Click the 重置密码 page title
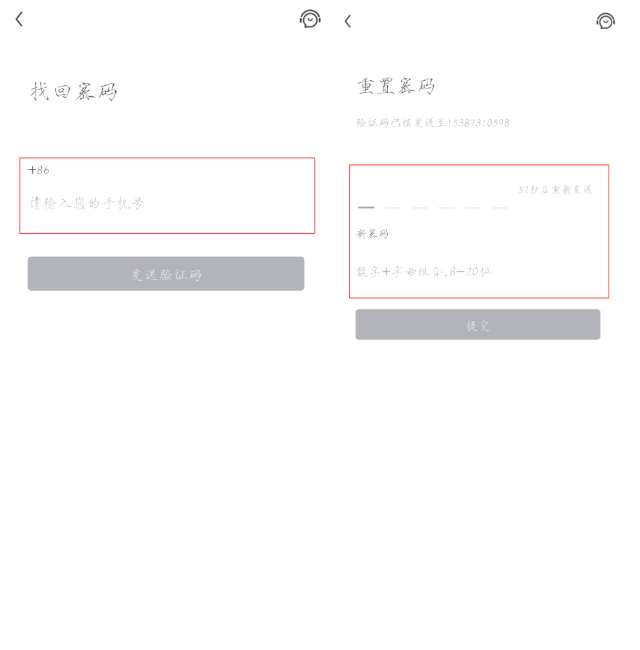Screen dimensions: 640x650 396,86
